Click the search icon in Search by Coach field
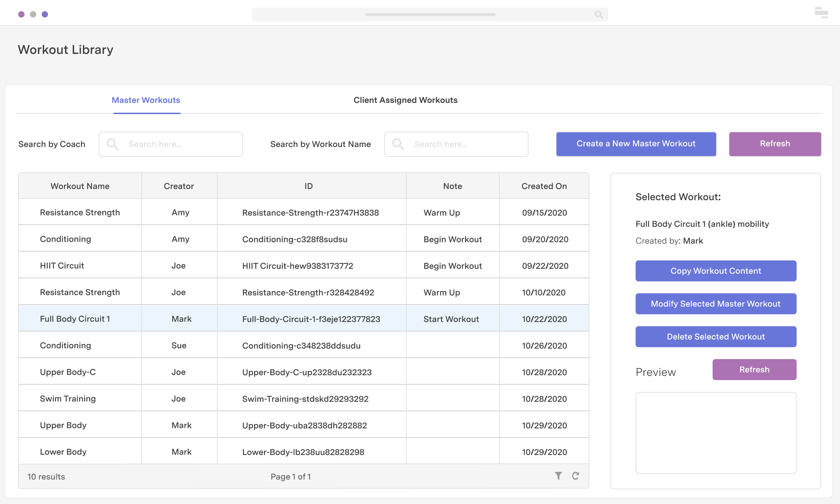 click(x=112, y=144)
